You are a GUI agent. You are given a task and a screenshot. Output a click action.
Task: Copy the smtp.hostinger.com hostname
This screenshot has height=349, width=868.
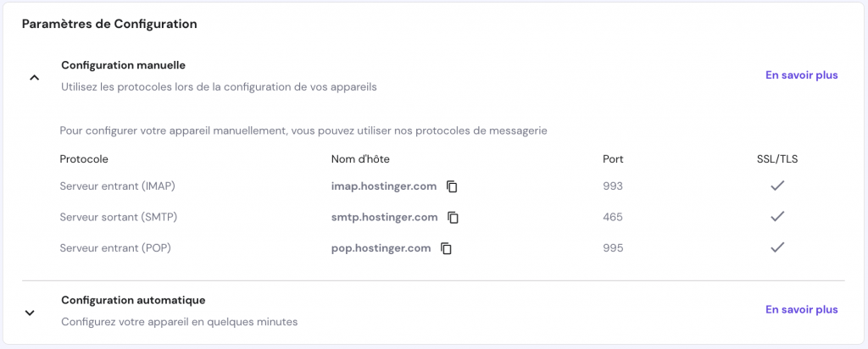click(x=453, y=218)
